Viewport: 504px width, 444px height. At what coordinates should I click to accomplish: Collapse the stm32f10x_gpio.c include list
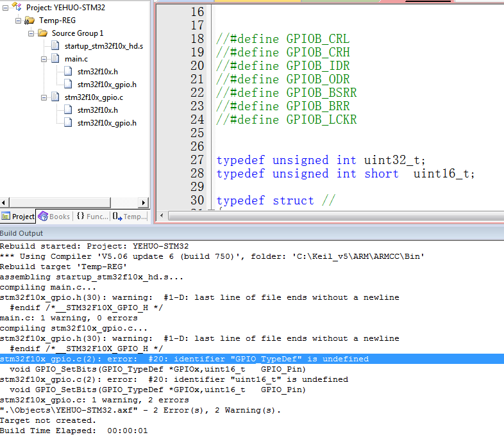[x=44, y=97]
